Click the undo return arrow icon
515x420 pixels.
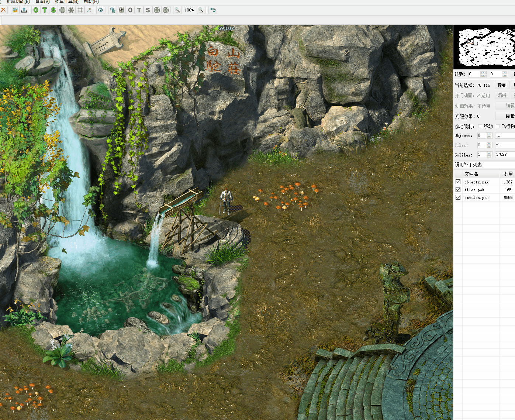[213, 10]
